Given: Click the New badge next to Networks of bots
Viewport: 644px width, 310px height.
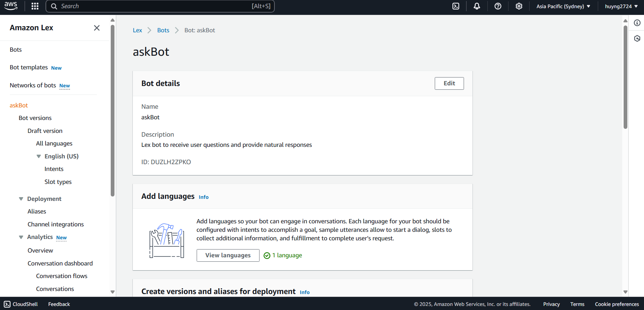Looking at the screenshot, I should point(65,86).
